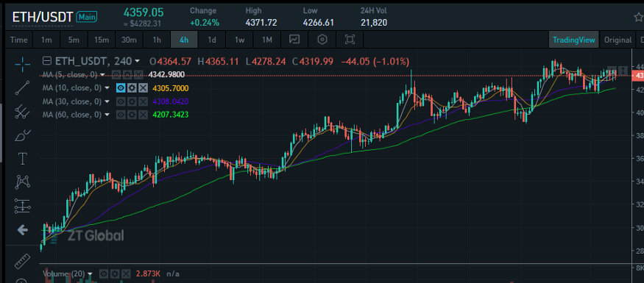
Task: Click the Main badge next to pair
Action: pyautogui.click(x=87, y=17)
